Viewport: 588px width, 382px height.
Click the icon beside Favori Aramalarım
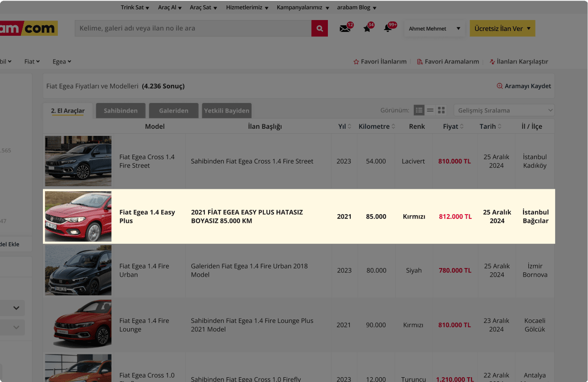click(x=420, y=62)
